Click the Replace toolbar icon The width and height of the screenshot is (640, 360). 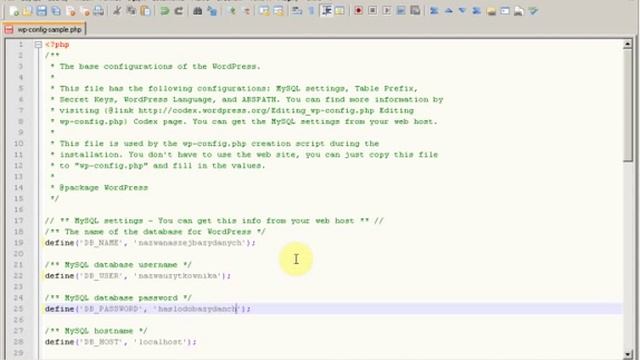pos(212,11)
